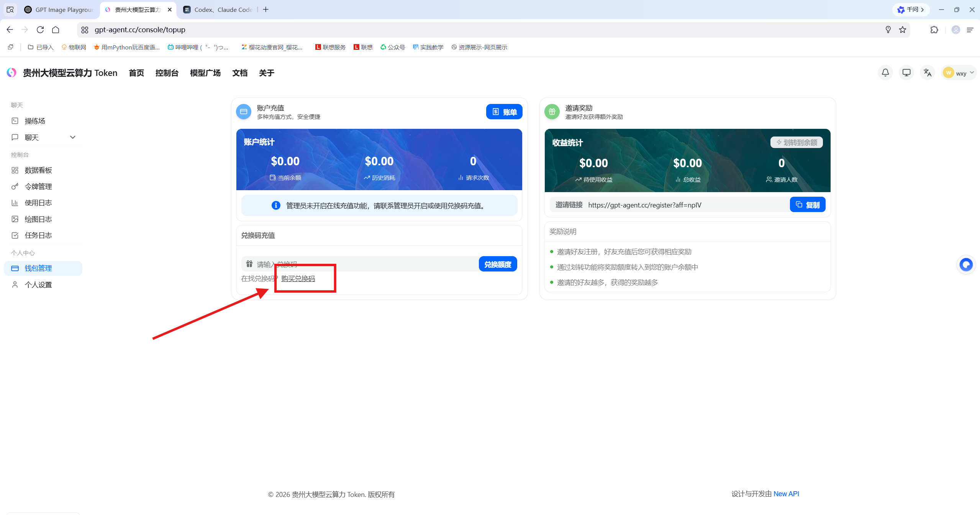The height and width of the screenshot is (515, 980).
Task: Open the browser extensions puzzle icon
Action: tap(934, 30)
